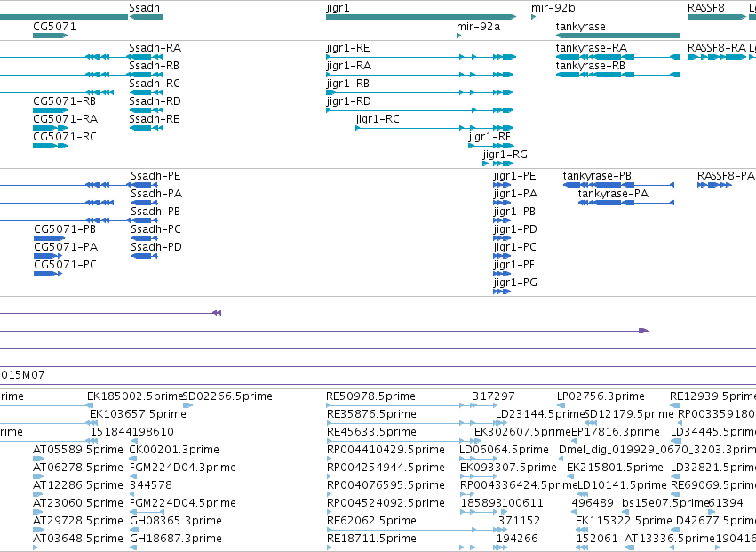Click the Ssadh-PE protein label
756x552 pixels.
(x=155, y=176)
